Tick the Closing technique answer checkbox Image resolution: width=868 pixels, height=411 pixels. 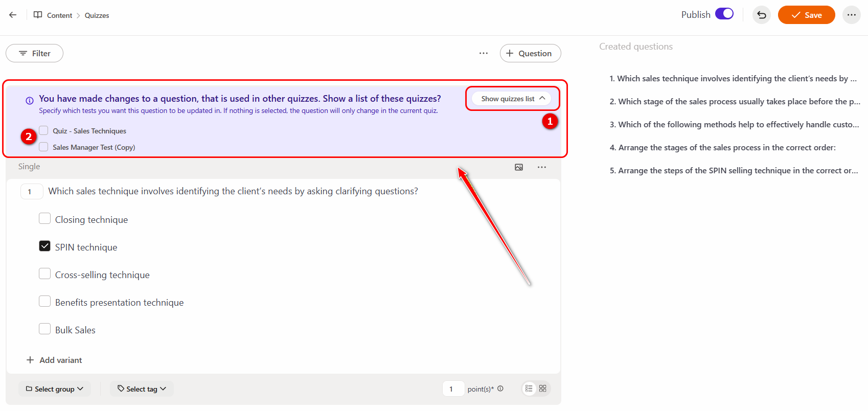pos(45,219)
